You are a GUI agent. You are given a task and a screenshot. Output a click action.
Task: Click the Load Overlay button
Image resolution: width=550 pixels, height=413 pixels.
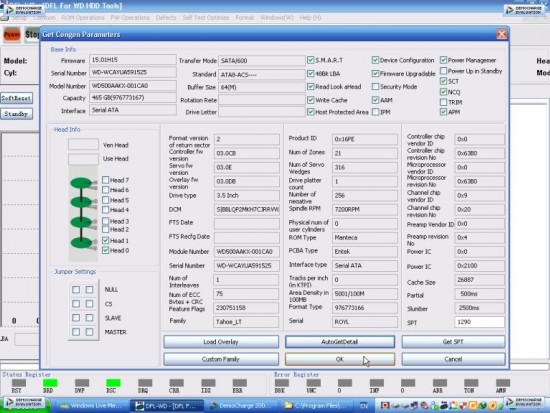click(221, 342)
